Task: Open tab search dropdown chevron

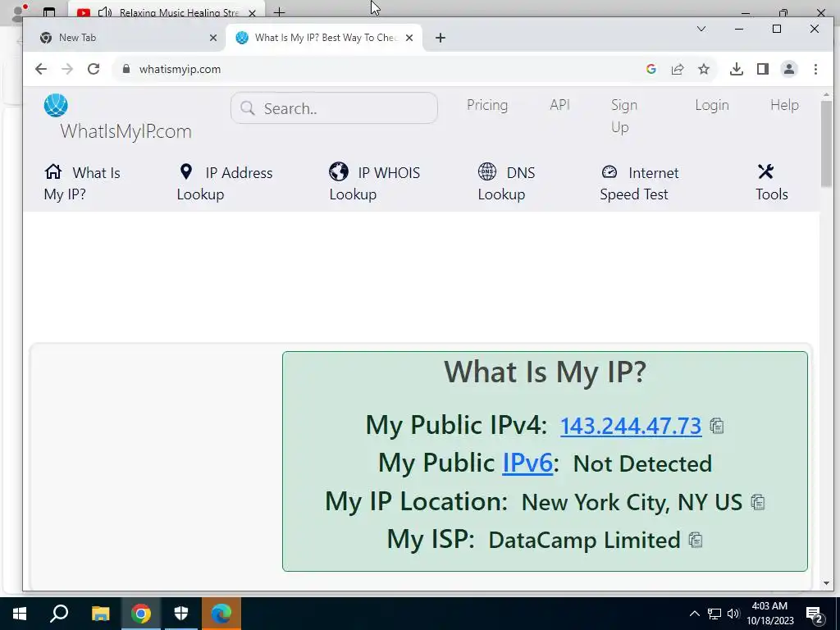Action: 701,29
